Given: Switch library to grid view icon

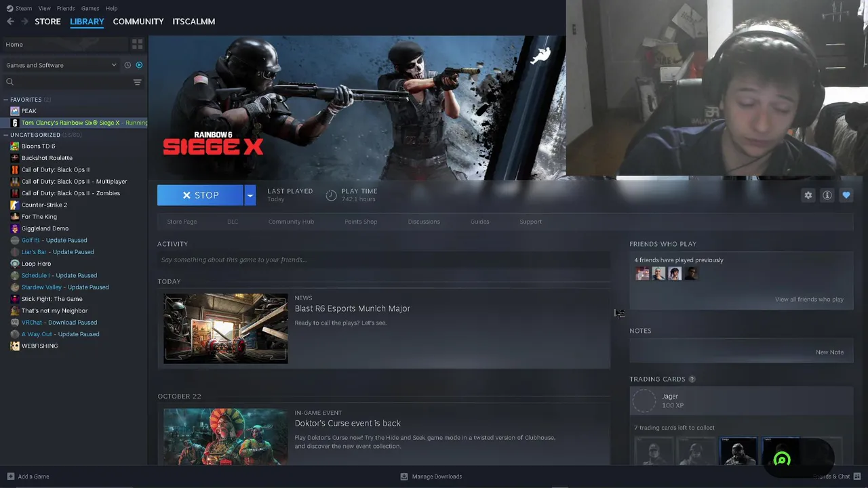Looking at the screenshot, I should click(137, 44).
